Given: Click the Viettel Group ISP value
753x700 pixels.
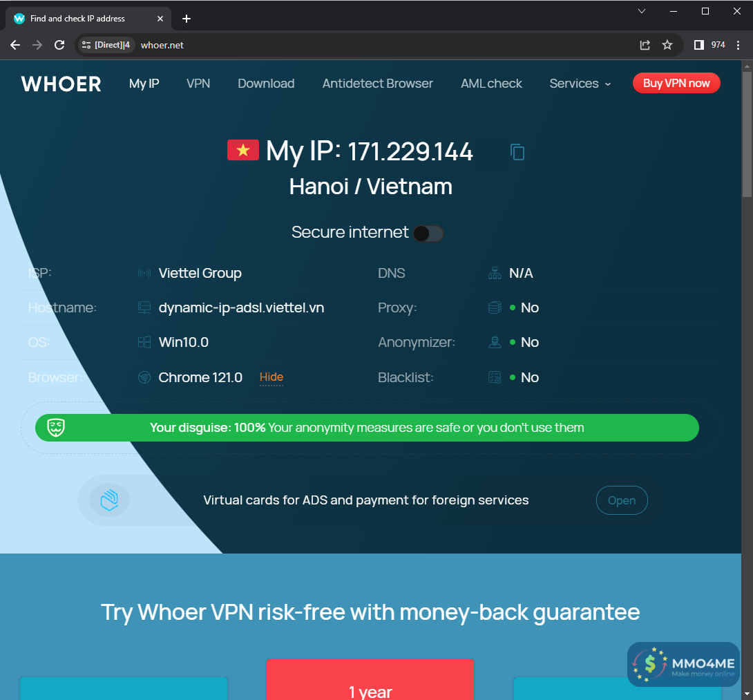Looking at the screenshot, I should [x=200, y=274].
